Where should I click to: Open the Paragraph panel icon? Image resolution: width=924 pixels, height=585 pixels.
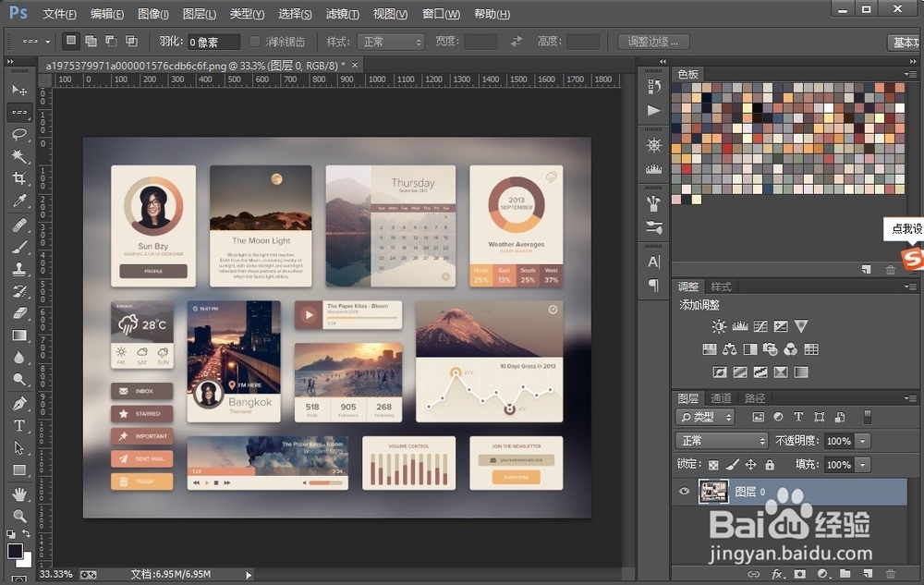(654, 286)
